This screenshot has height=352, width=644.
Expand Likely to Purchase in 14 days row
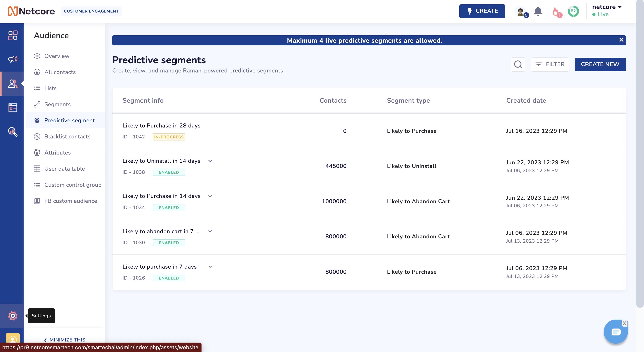[210, 196]
